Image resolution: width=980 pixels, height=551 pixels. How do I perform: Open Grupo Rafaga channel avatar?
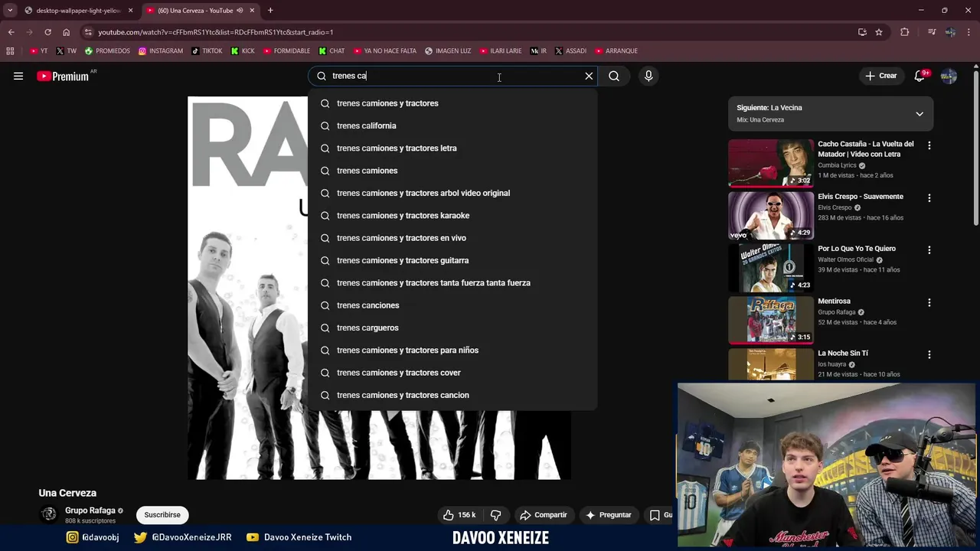click(x=49, y=514)
